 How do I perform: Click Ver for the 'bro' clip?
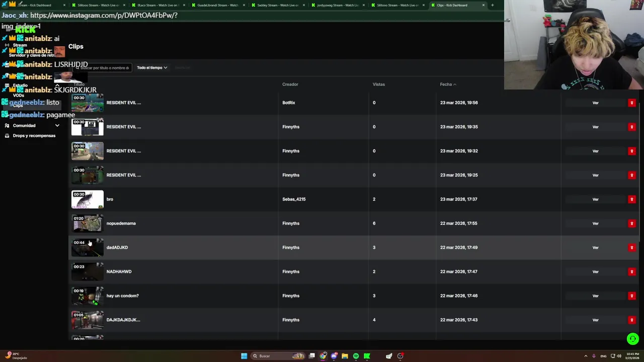pos(595,199)
